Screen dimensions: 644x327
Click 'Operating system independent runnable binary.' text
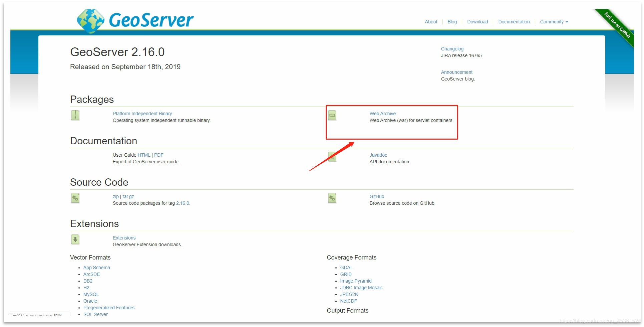pyautogui.click(x=162, y=120)
